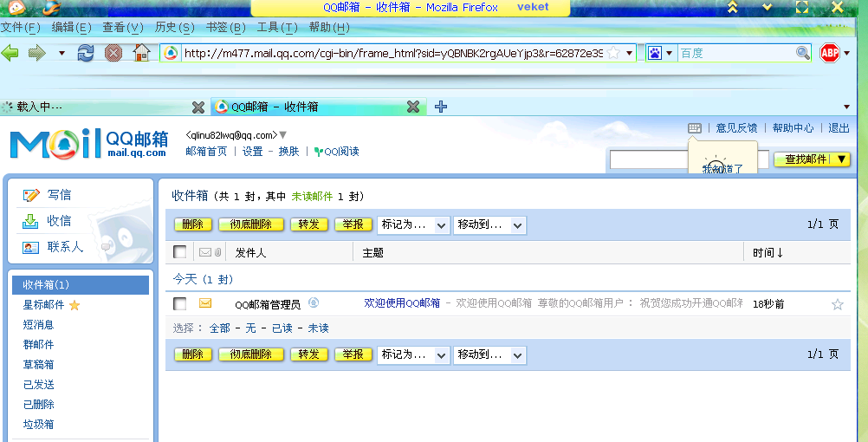Click the QQ邮箱 Mail logo
This screenshot has height=442, width=868.
click(88, 144)
